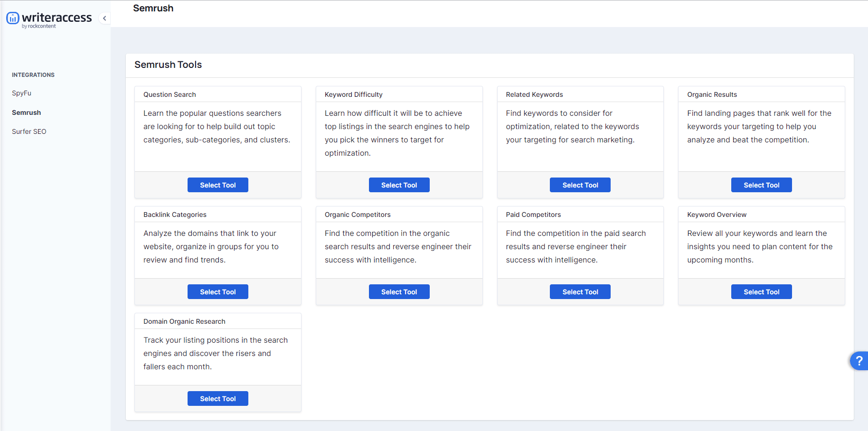Screen dimensions: 868x431
Task: Click the Semrush Tools section heading
Action: (168, 65)
